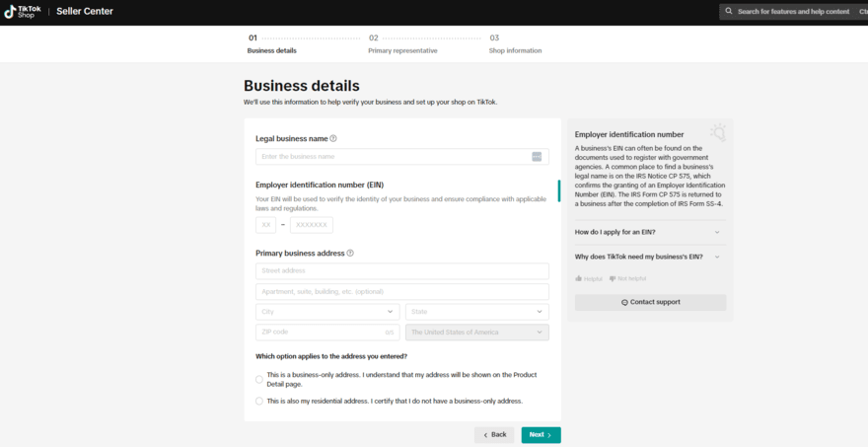
Task: Open Legal business name help icon
Action: [x=333, y=138]
